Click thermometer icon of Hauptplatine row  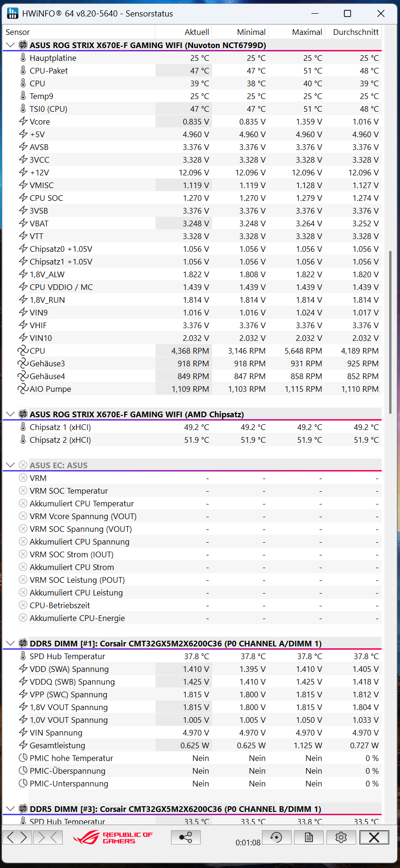click(23, 58)
